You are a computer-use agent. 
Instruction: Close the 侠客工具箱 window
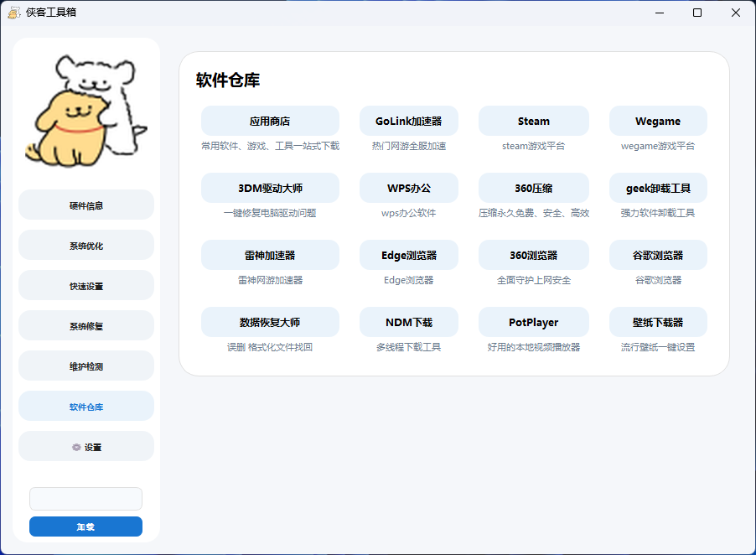tap(736, 13)
